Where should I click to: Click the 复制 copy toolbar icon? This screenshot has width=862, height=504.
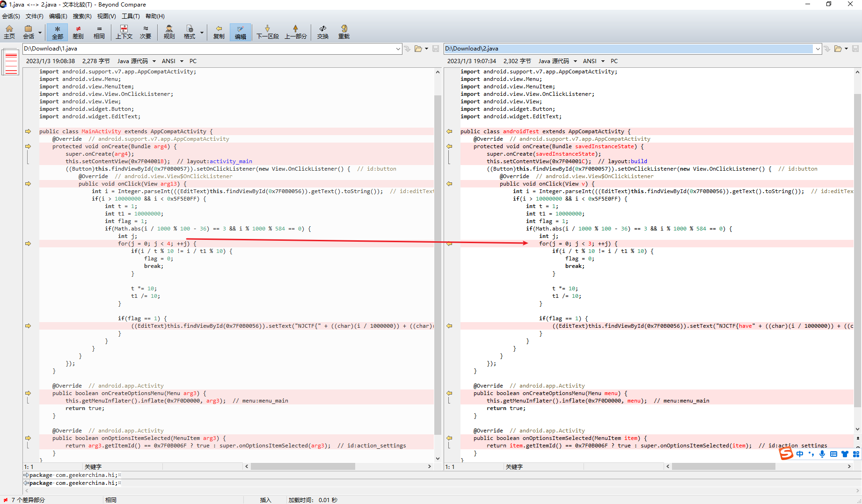[x=219, y=32]
